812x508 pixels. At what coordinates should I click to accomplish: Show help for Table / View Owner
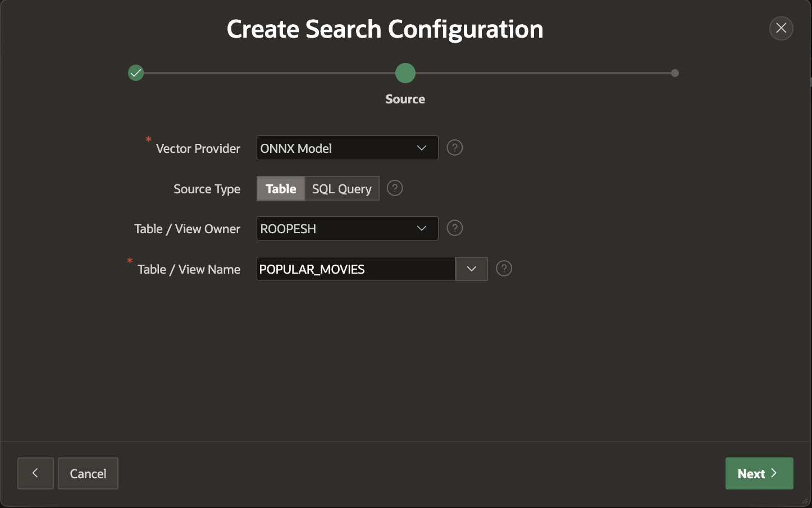[x=454, y=228]
